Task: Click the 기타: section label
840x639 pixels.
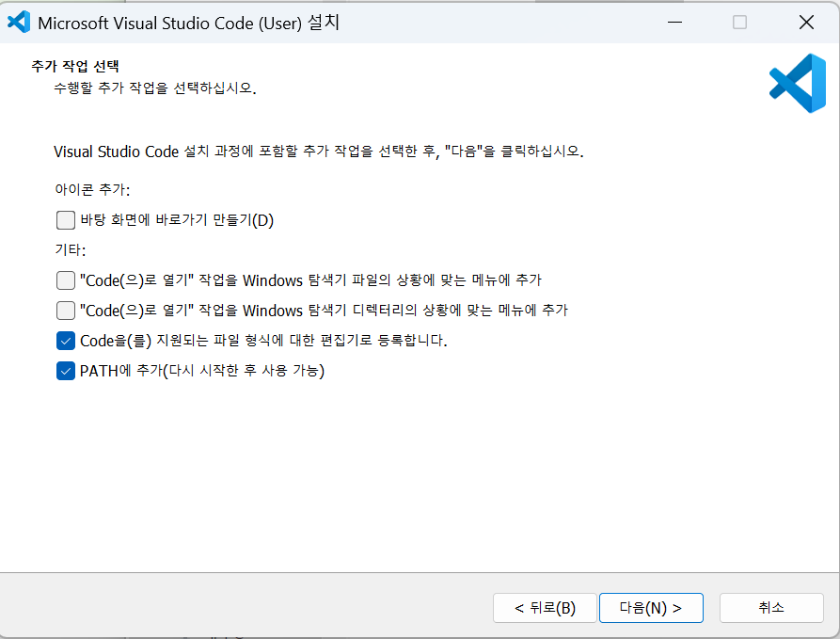Action: [x=71, y=249]
